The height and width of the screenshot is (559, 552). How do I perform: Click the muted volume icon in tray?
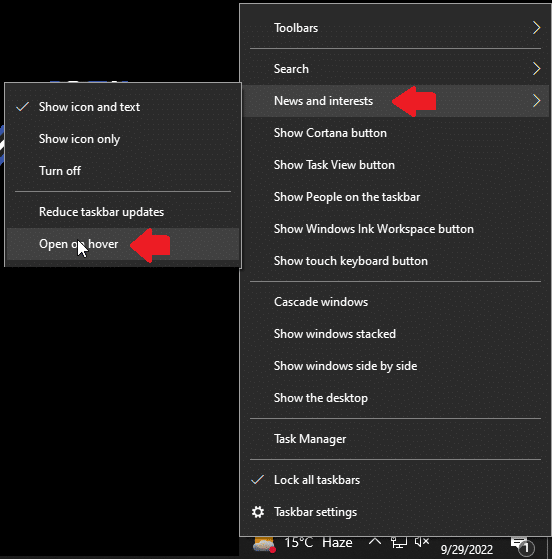(422, 542)
